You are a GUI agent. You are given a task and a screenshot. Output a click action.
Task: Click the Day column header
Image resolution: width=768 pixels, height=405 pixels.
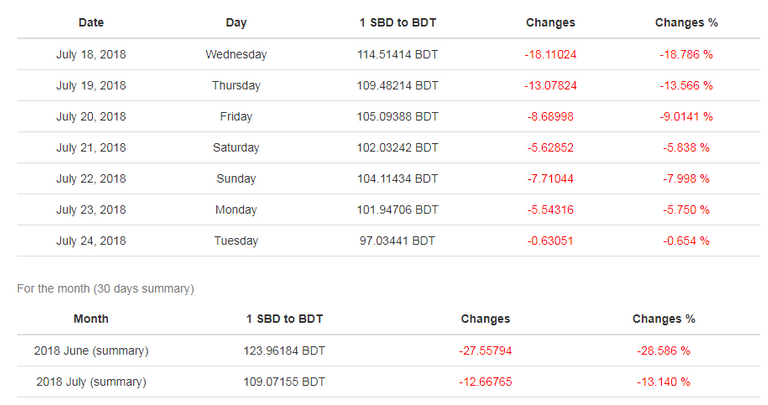(x=236, y=23)
